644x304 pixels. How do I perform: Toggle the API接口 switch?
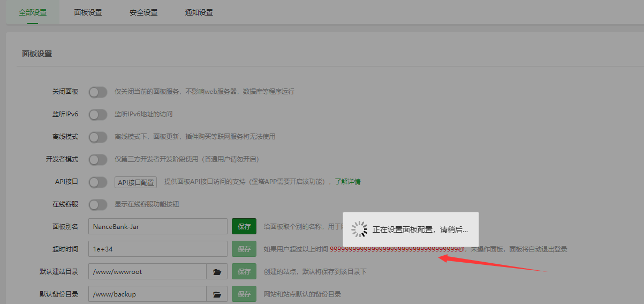coord(98,182)
